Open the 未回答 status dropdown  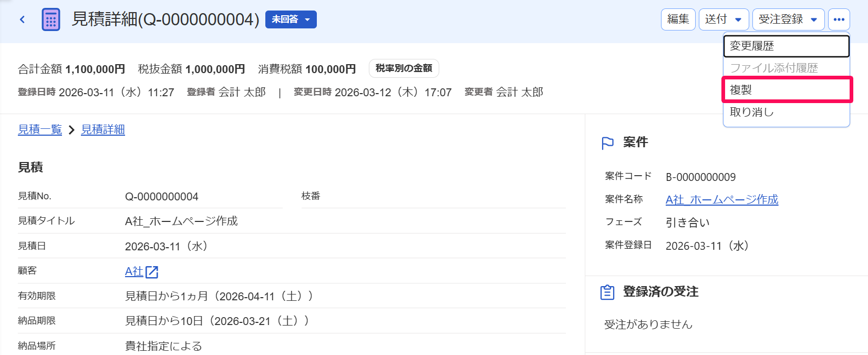click(291, 19)
